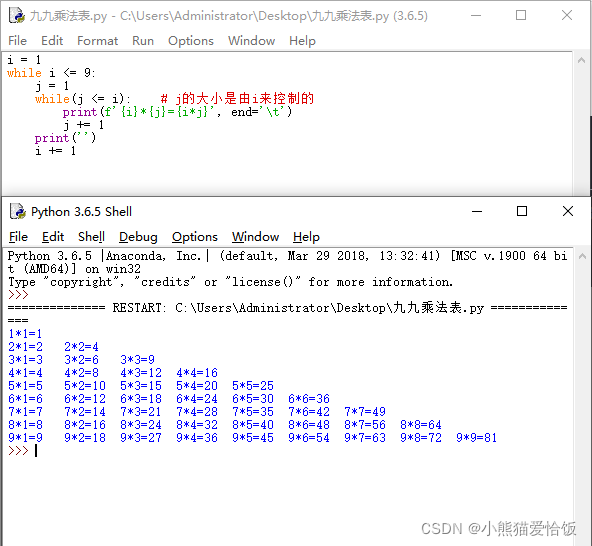Click the Python file icon in editor title bar
Viewport: 592px width, 546px height.
click(x=17, y=15)
